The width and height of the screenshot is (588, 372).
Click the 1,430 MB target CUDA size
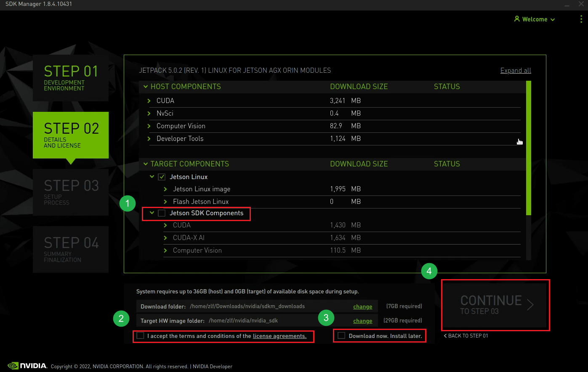(345, 225)
